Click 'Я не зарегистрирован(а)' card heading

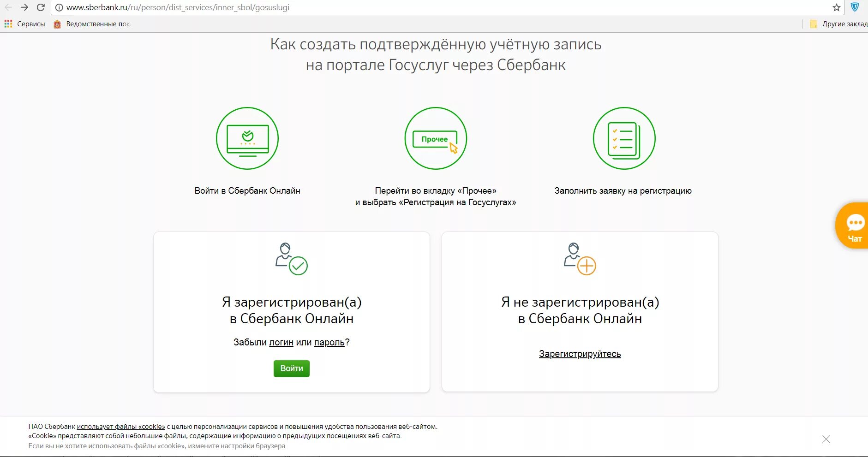[x=580, y=310]
